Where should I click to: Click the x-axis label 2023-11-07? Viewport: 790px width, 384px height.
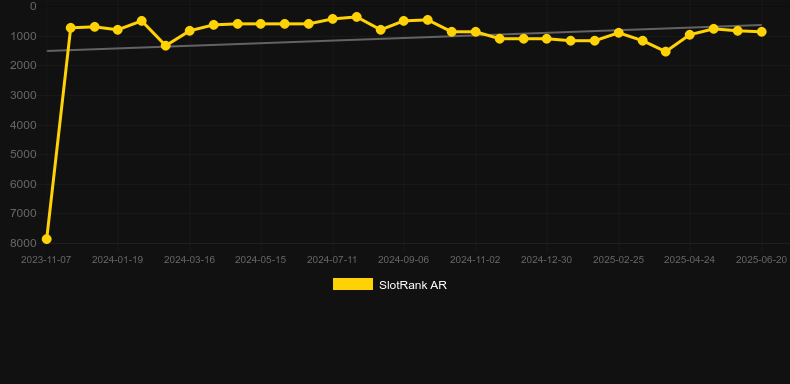46,260
